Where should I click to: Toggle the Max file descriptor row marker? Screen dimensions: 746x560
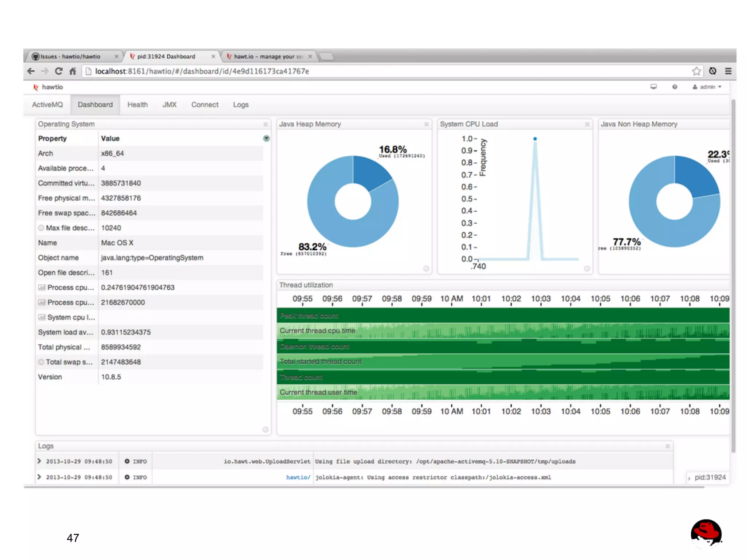pos(41,228)
